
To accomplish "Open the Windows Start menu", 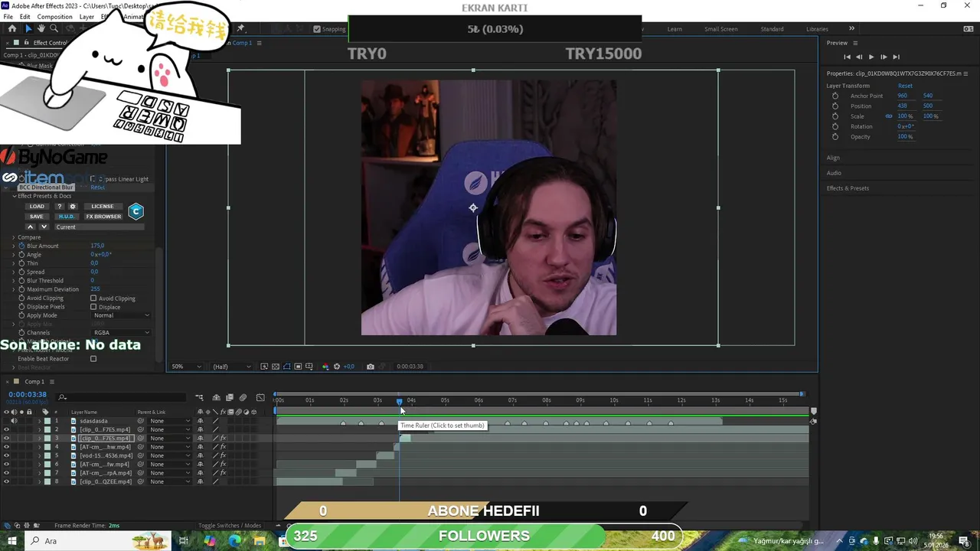I will pos(11,541).
